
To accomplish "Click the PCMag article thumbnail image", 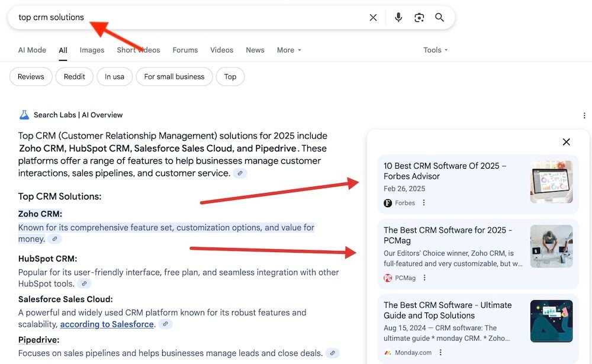I will (x=551, y=246).
